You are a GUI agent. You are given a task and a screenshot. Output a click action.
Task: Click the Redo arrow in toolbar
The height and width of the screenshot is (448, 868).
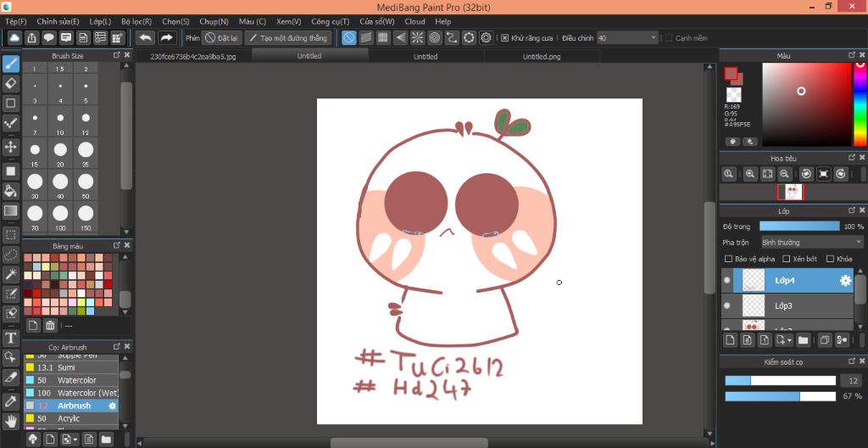pos(167,38)
